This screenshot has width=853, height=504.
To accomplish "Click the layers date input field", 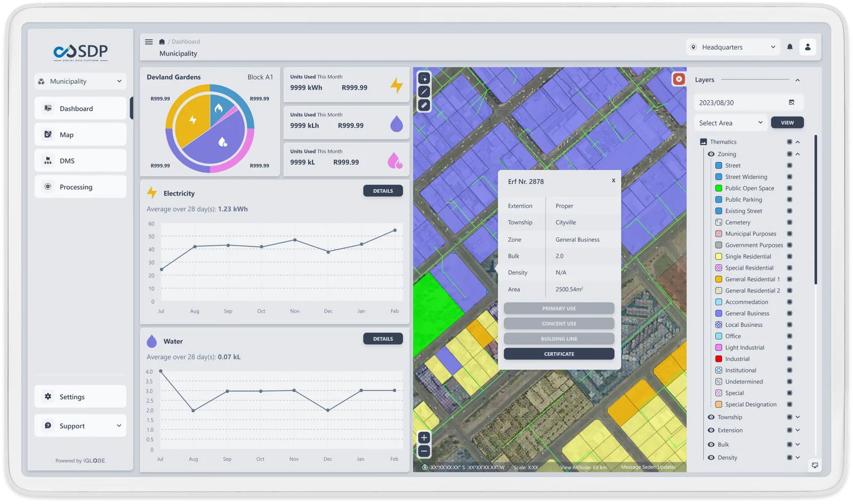I will click(741, 102).
